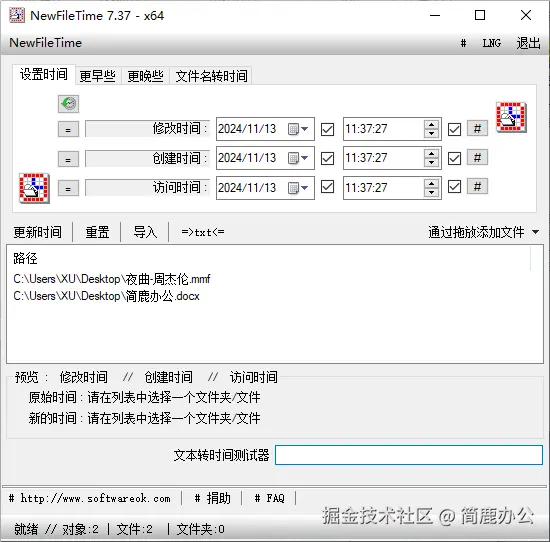Click in the 文本转时间测试器 input field

coord(409,455)
